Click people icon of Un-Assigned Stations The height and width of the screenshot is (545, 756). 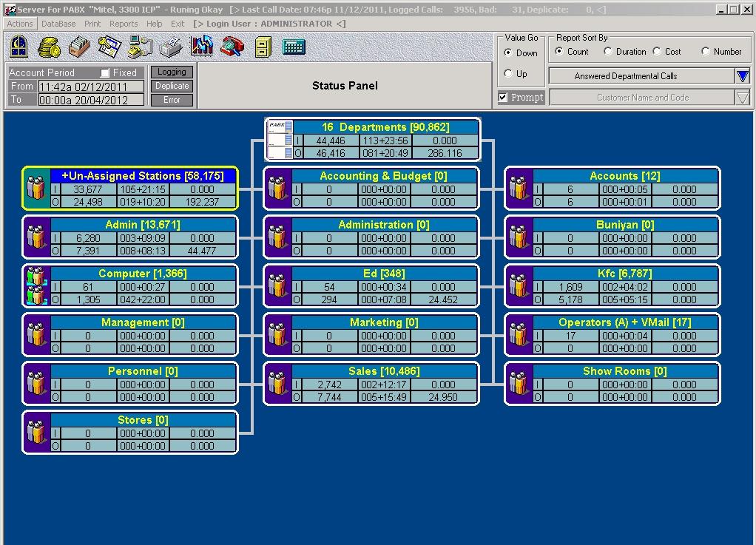(x=36, y=189)
